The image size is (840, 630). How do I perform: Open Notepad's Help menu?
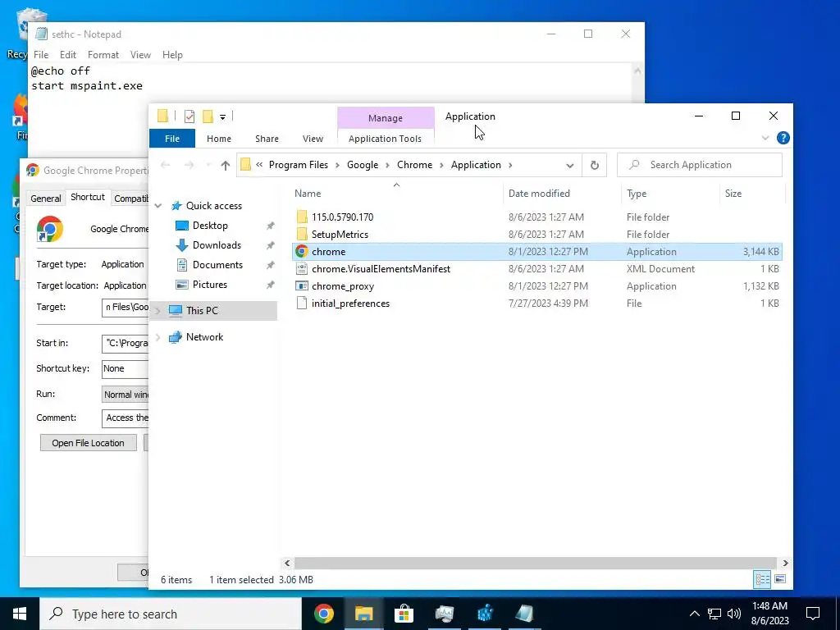(x=172, y=55)
